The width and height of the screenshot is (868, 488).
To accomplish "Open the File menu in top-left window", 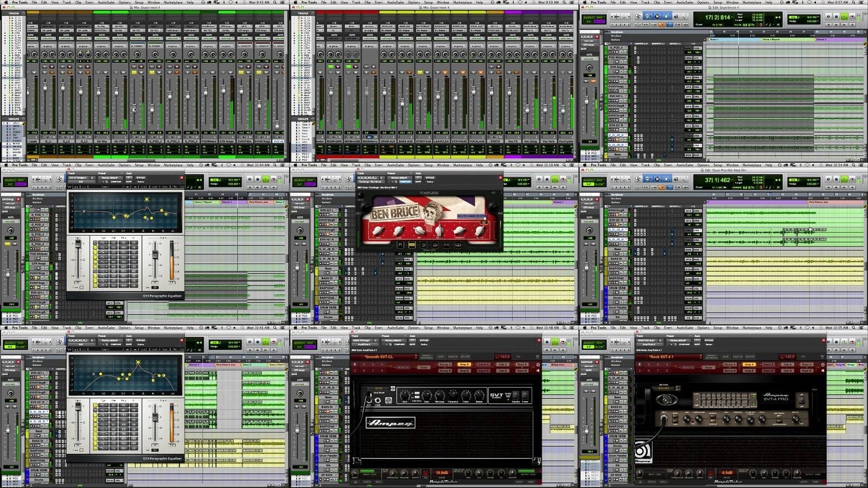I will [34, 2].
